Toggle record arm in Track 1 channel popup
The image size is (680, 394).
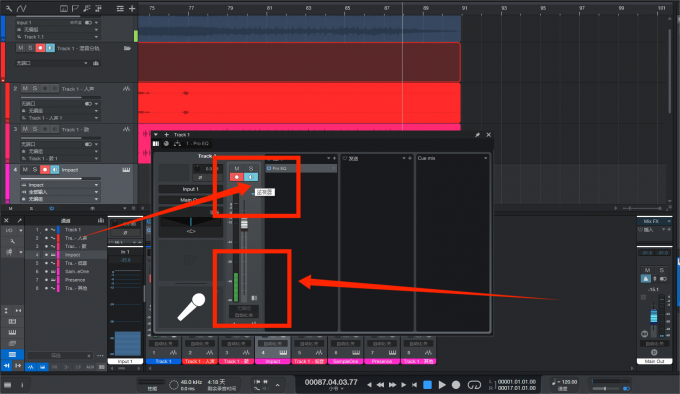point(237,177)
